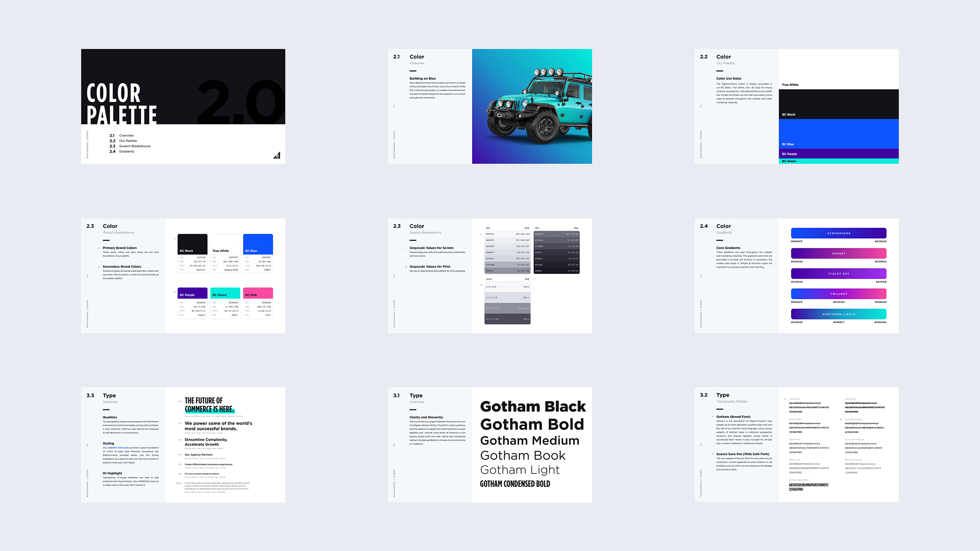Image resolution: width=980 pixels, height=551 pixels.
Task: Click the Northern Lights gradient bar
Action: tap(838, 314)
